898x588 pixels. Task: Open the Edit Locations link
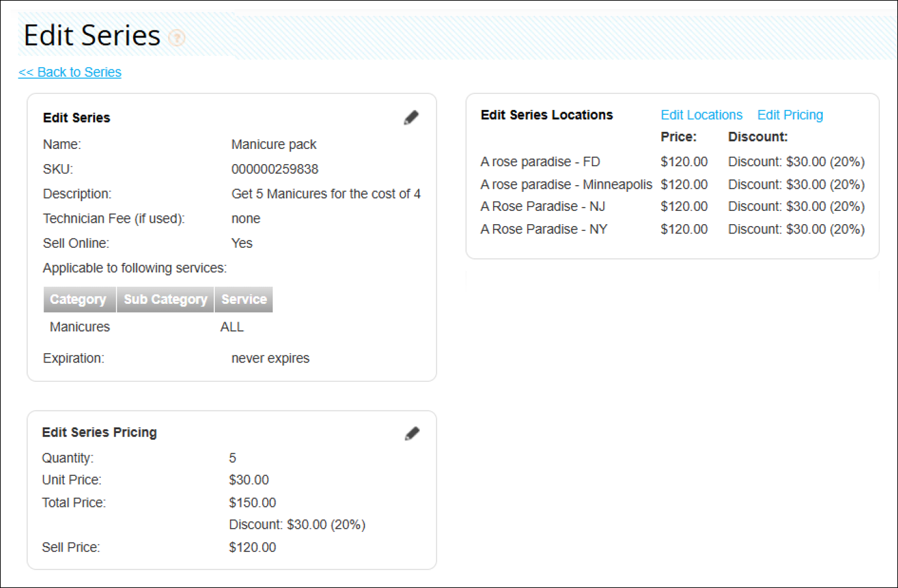[x=702, y=115]
